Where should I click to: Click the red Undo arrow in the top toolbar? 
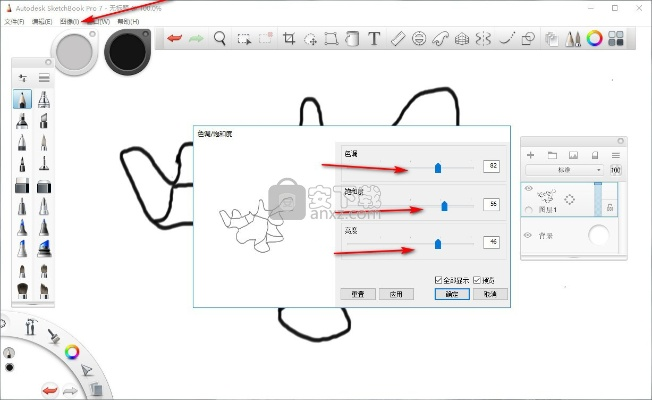click(x=175, y=39)
